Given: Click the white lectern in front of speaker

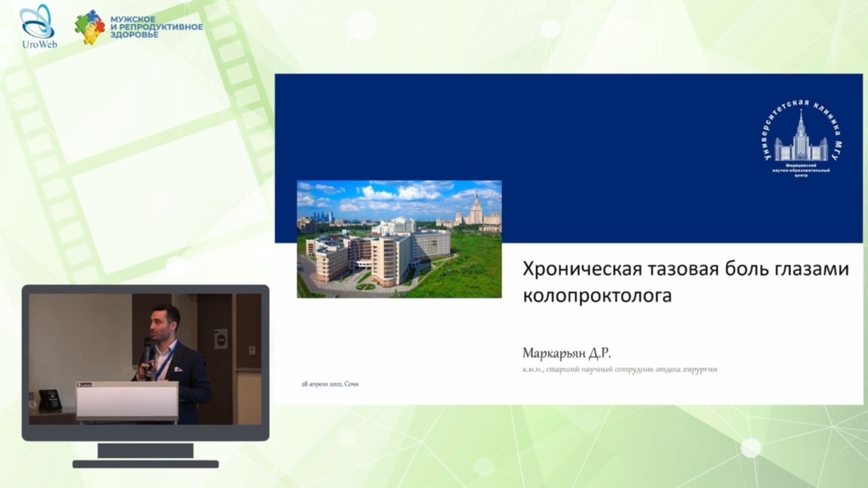Looking at the screenshot, I should (x=127, y=400).
